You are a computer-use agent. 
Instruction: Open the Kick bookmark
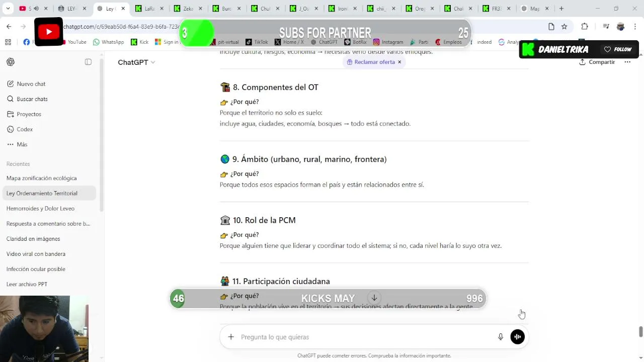[x=139, y=42]
